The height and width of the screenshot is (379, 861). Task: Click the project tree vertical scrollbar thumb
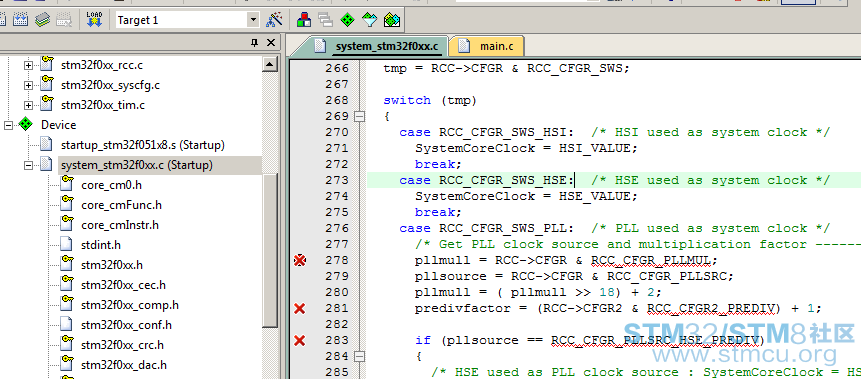tap(270, 250)
